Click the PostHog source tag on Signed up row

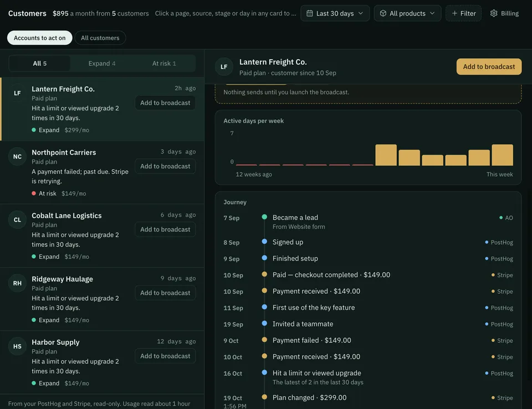pyautogui.click(x=499, y=242)
